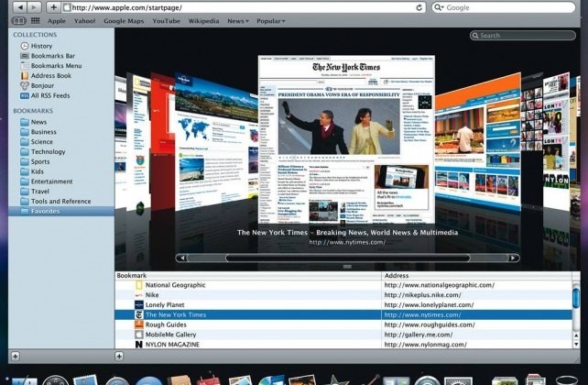Select National Geographic bookmark row
The width and height of the screenshot is (588, 385).
point(343,285)
